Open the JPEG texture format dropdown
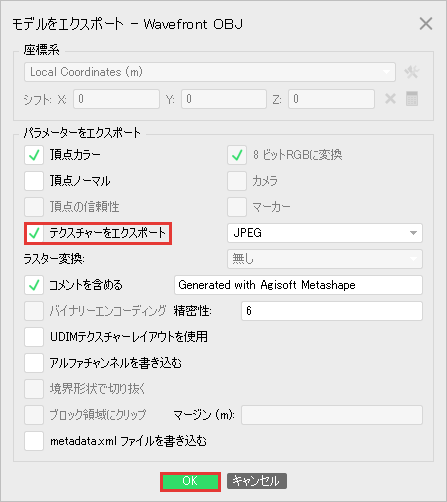The image size is (447, 502). coord(325,233)
